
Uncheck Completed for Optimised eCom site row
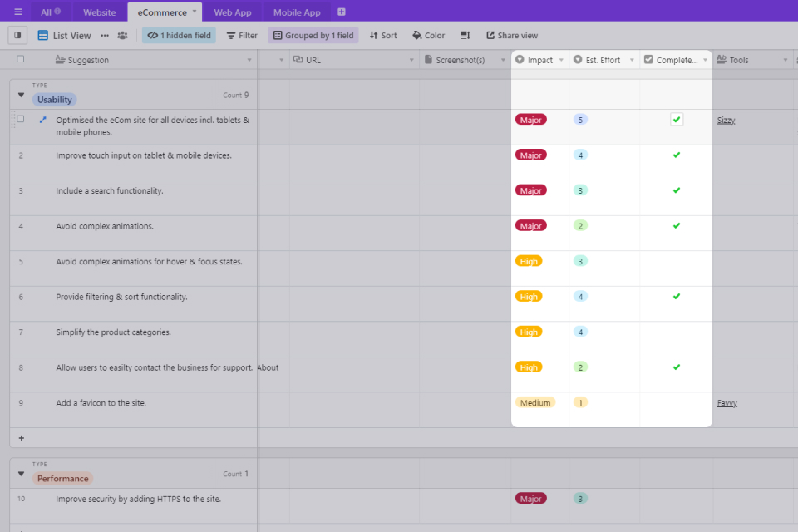click(677, 120)
